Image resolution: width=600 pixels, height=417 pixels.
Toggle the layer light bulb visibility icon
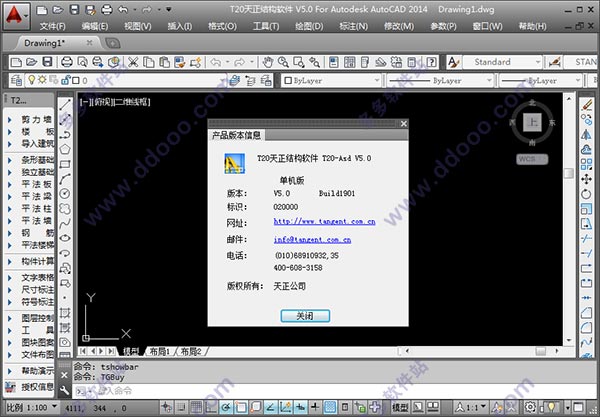[31, 80]
